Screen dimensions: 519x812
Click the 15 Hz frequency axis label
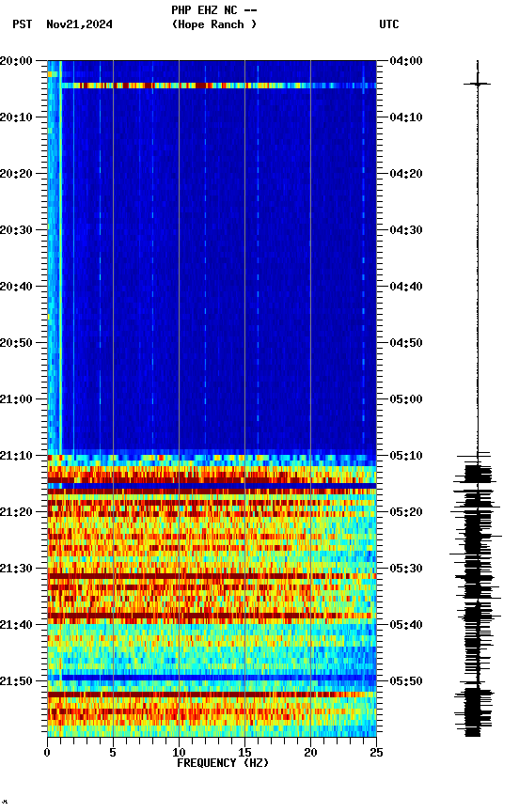(244, 753)
